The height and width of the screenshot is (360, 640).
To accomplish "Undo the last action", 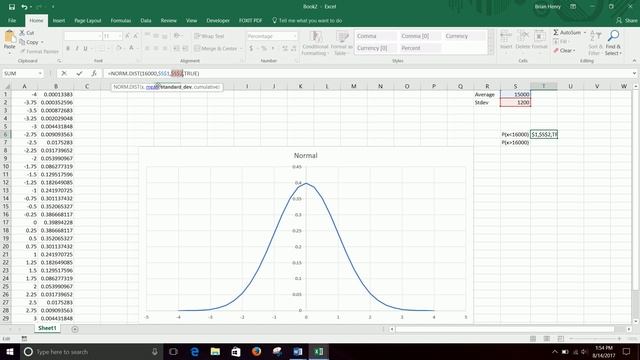I will [x=24, y=7].
